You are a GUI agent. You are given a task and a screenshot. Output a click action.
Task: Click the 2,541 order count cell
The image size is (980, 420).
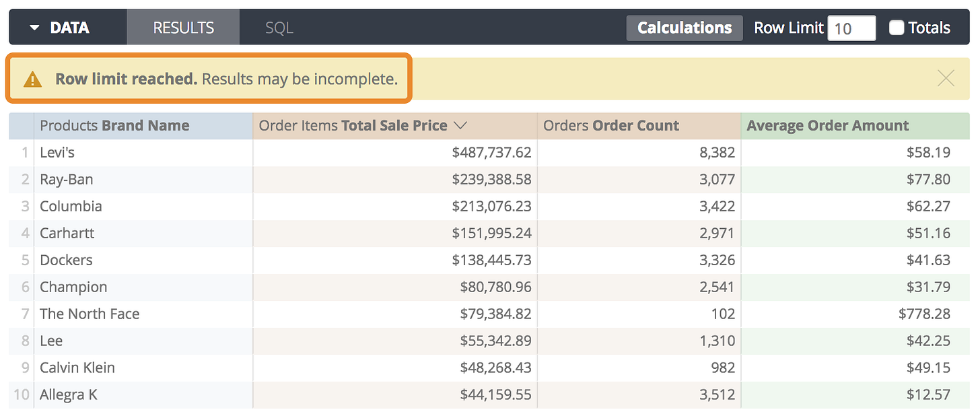(x=639, y=287)
